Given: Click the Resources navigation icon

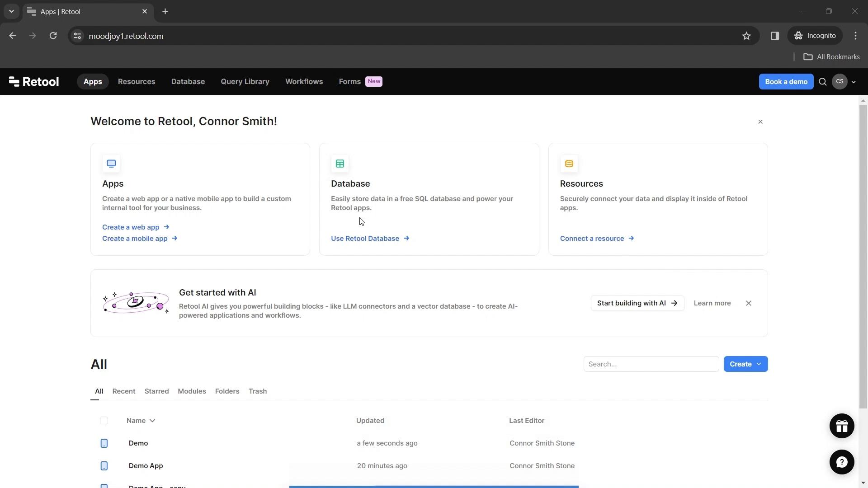Looking at the screenshot, I should (x=136, y=81).
